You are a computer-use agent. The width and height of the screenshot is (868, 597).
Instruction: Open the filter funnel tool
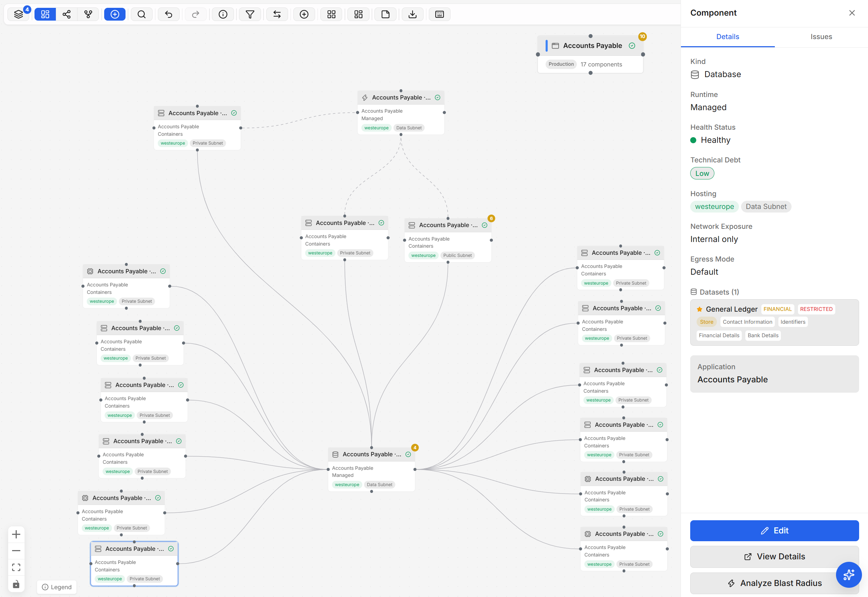click(250, 14)
